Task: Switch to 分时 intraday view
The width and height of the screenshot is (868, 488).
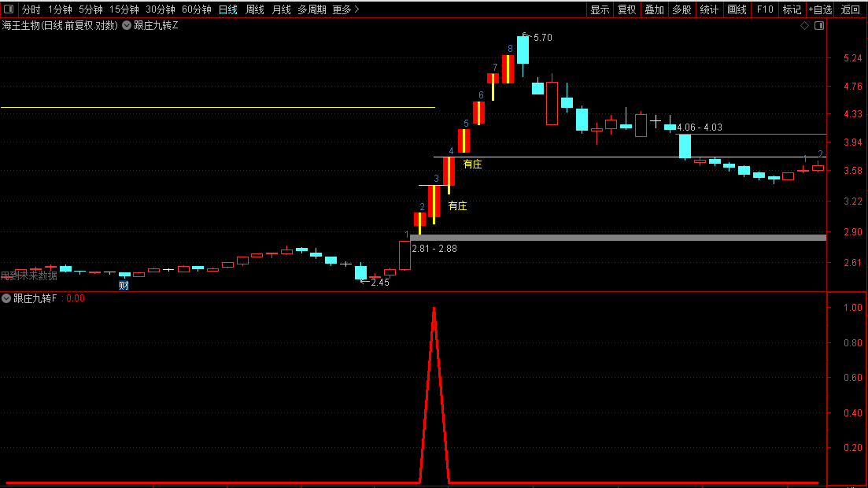Action: tap(31, 9)
